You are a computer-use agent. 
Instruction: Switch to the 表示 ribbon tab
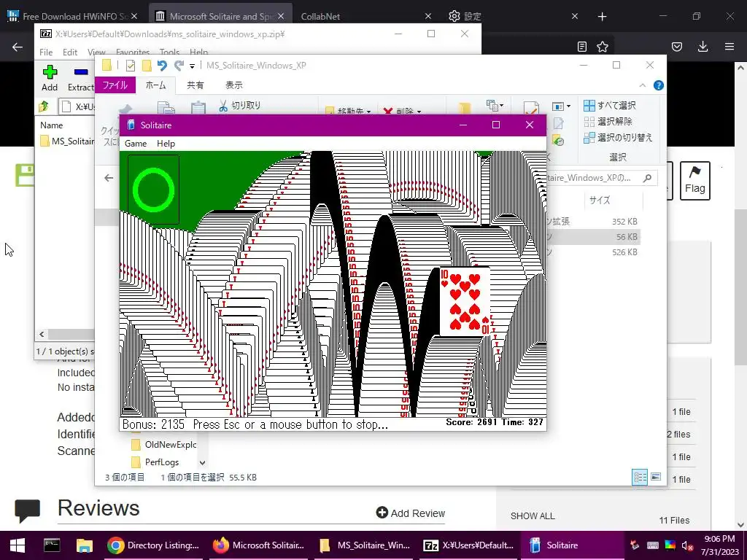point(234,85)
